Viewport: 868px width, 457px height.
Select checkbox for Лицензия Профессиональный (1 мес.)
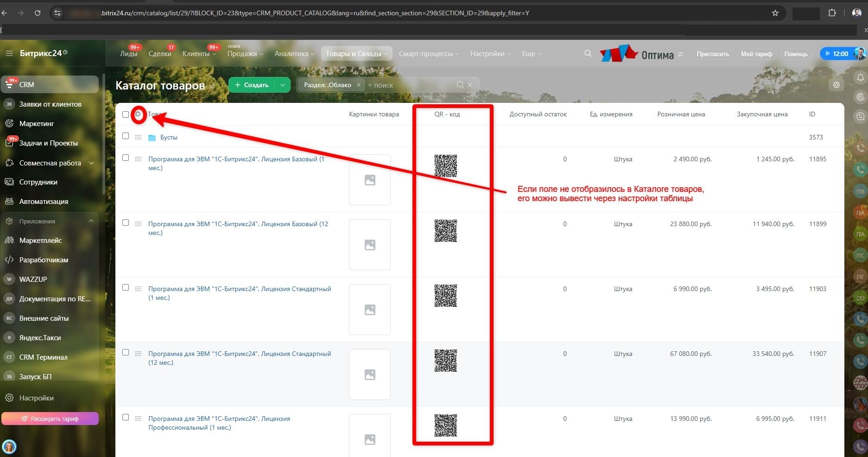click(x=126, y=417)
